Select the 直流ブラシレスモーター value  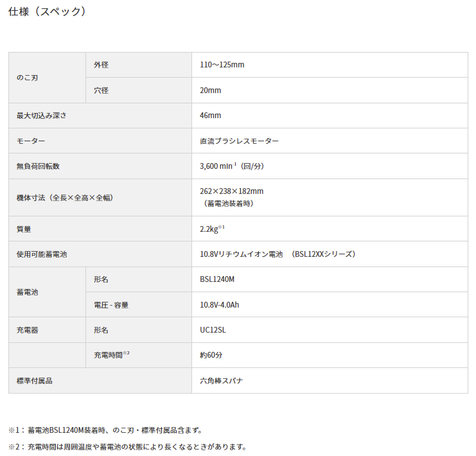[239, 141]
